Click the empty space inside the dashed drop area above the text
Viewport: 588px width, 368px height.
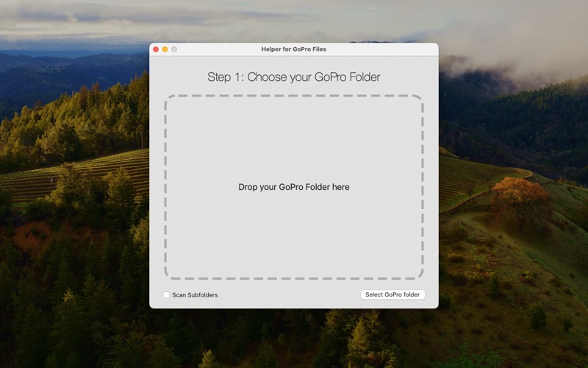coord(293,139)
